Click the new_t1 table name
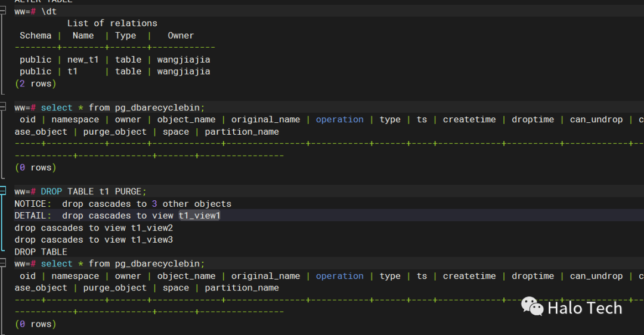Viewport: 644px width, 335px height. click(83, 60)
